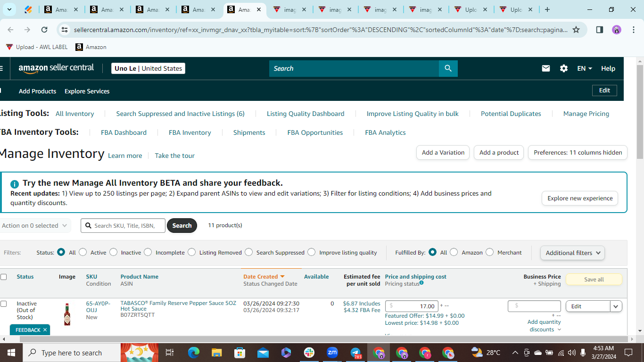Filter Fulfilled By Merchant radio button
644x362 pixels.
[490, 252]
